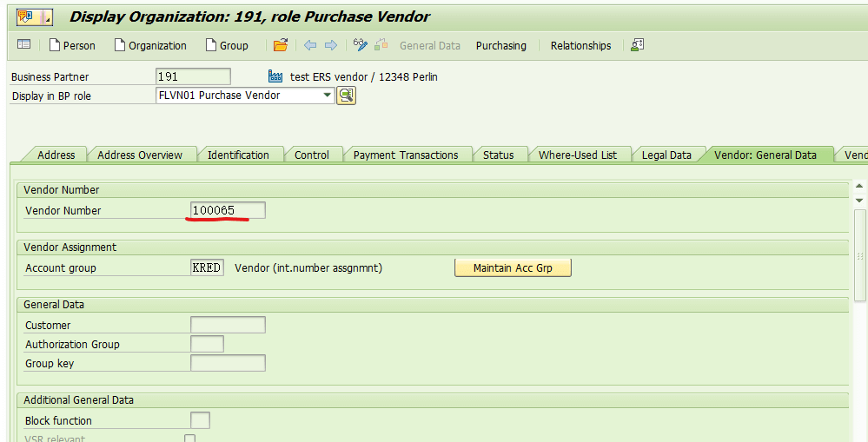Create a new Organization business partner

[x=150, y=45]
